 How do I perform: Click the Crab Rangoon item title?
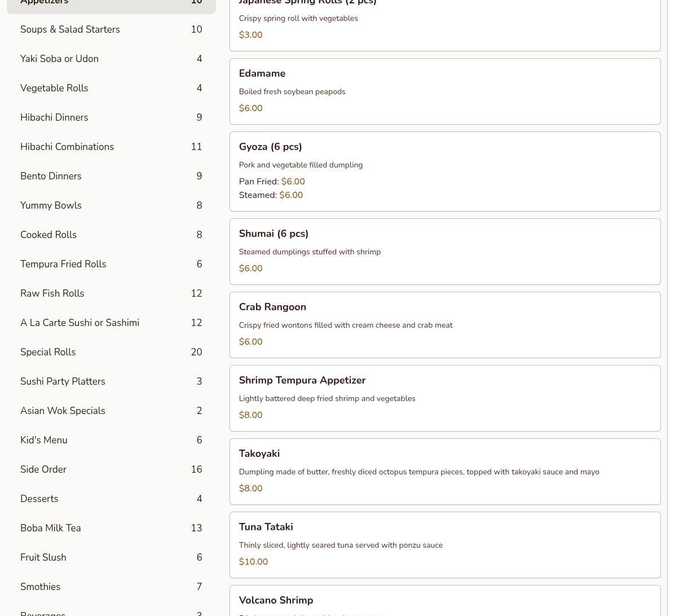coord(272,307)
